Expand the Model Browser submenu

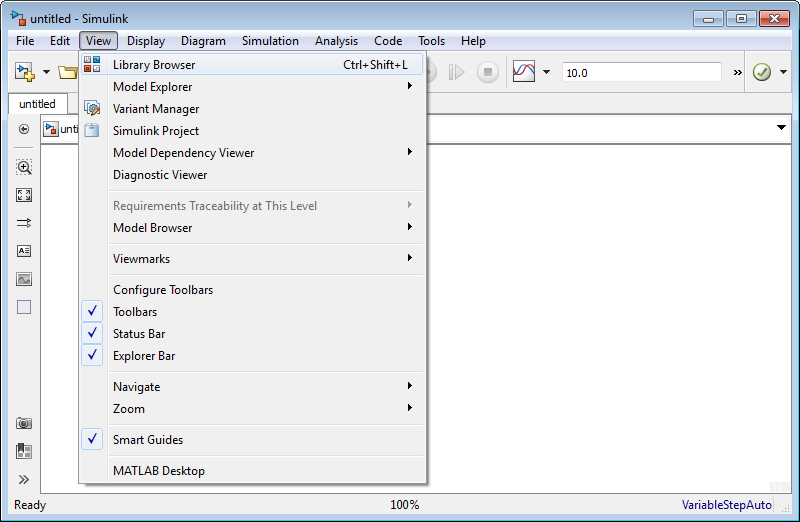point(252,228)
